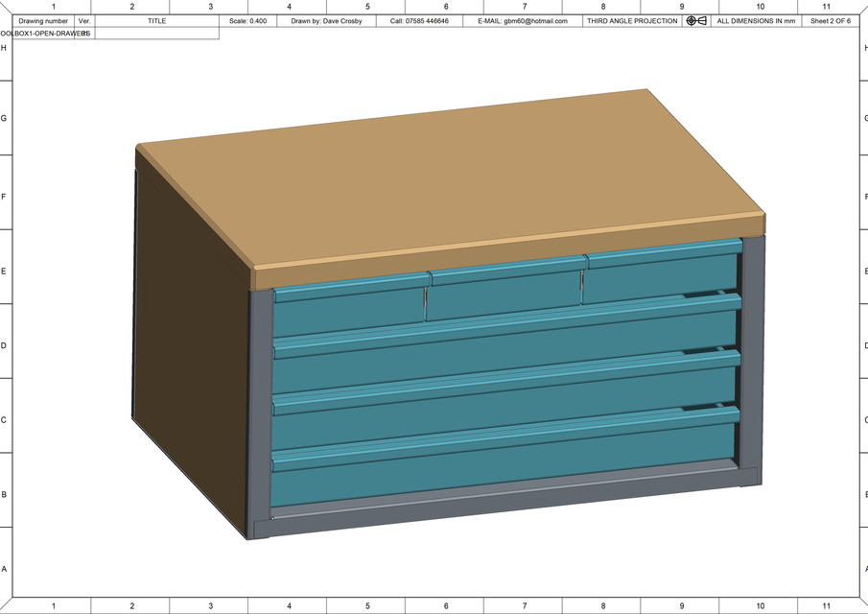Select the Ver. cell next to Drawing number
Image resolution: width=868 pixels, height=614 pixels.
[x=83, y=20]
